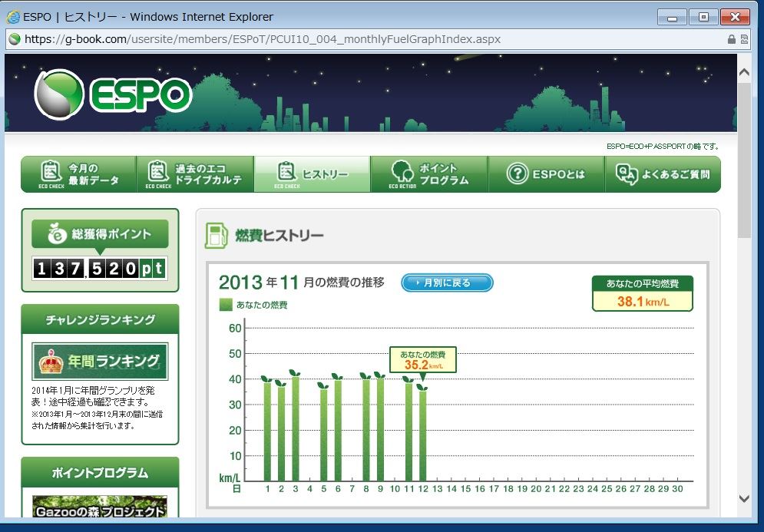
Task: Click the scrollbar up arrow
Action: tap(744, 72)
